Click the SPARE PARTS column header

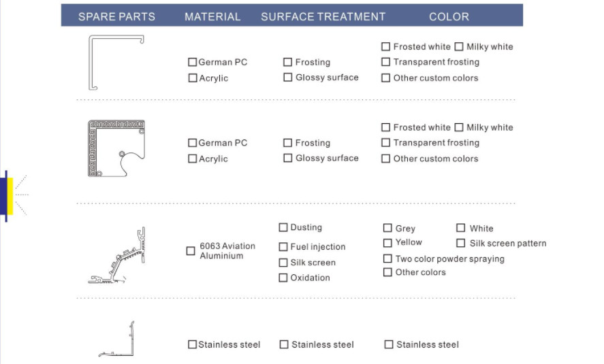[116, 16]
